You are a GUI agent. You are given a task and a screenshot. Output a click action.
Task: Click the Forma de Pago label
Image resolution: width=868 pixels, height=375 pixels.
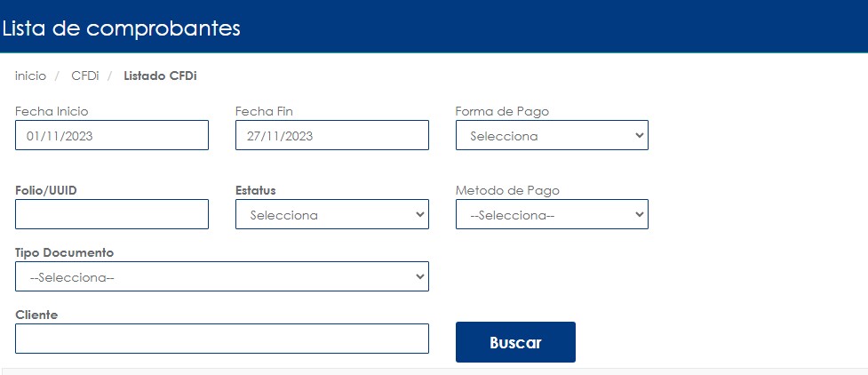501,111
